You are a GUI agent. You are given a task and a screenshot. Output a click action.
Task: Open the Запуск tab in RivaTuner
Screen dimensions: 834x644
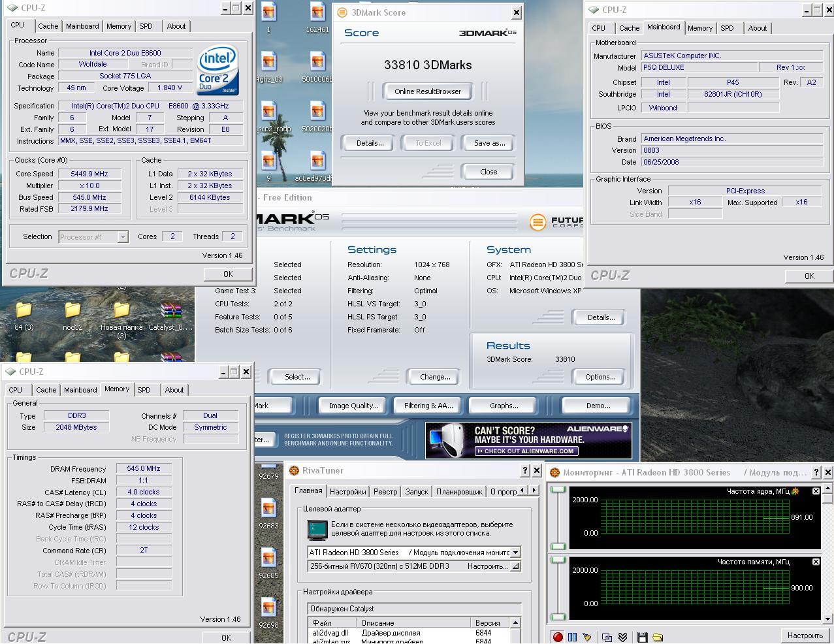click(417, 491)
